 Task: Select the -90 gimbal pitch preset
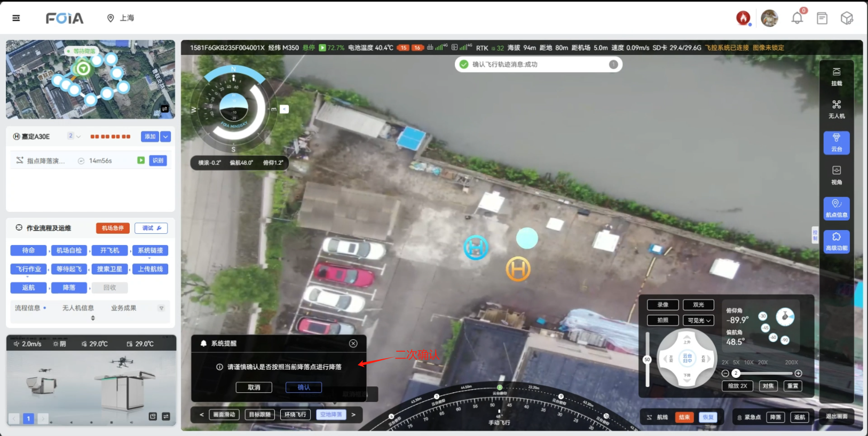[x=785, y=340]
